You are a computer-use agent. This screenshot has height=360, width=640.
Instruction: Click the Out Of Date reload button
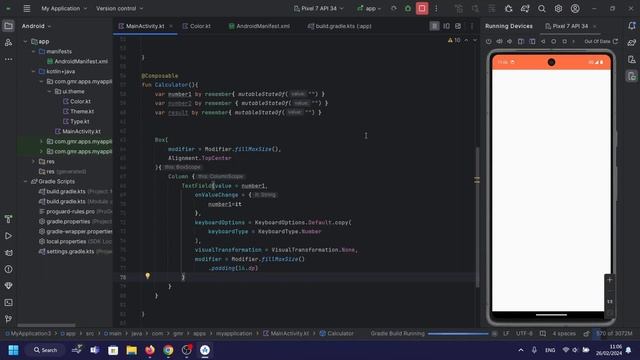click(601, 41)
